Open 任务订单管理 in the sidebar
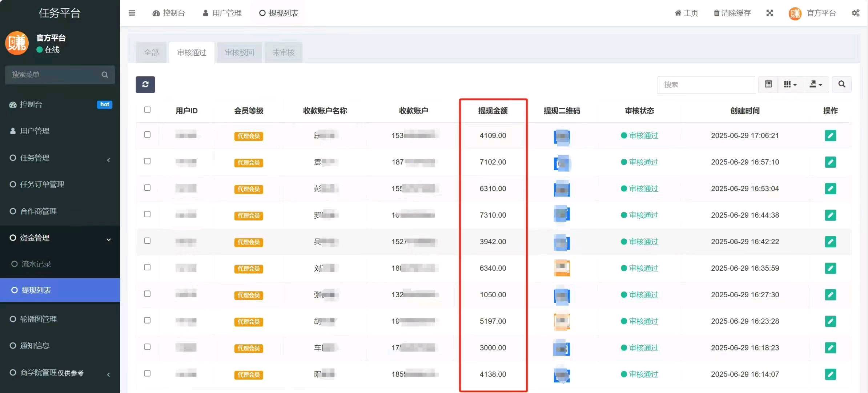Screen dimensions: 868x393 (60, 184)
